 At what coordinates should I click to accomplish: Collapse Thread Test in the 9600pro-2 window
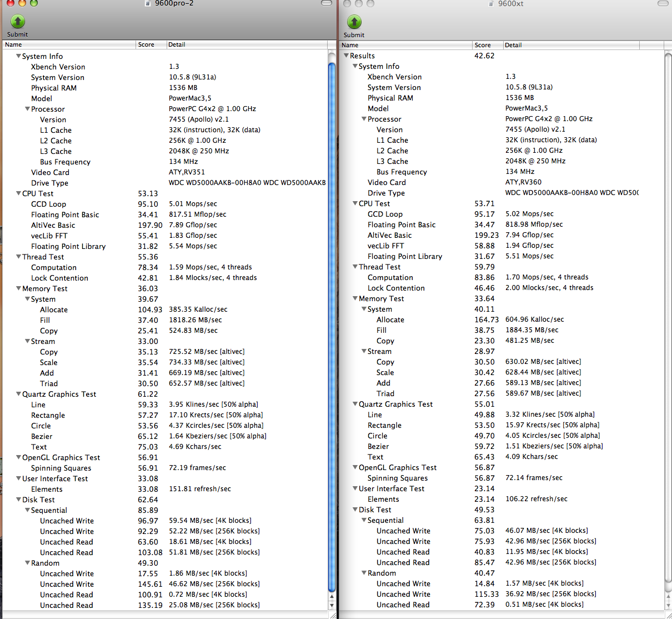18,257
